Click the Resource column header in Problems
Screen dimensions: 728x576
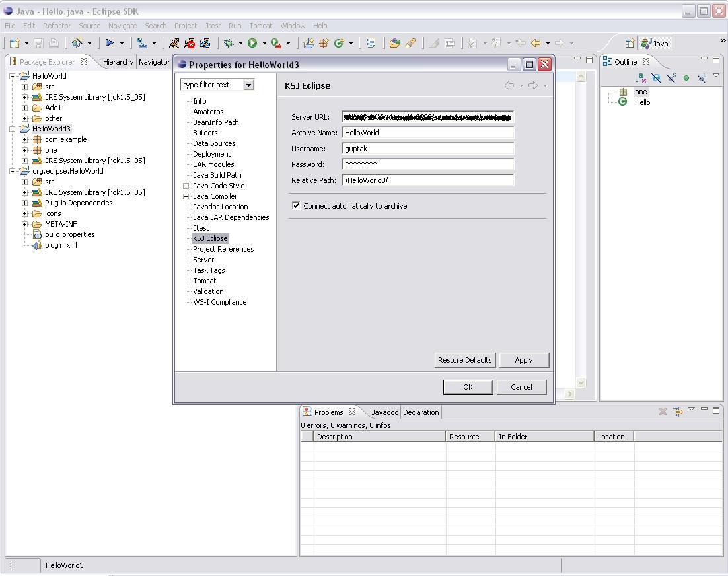[x=470, y=436]
